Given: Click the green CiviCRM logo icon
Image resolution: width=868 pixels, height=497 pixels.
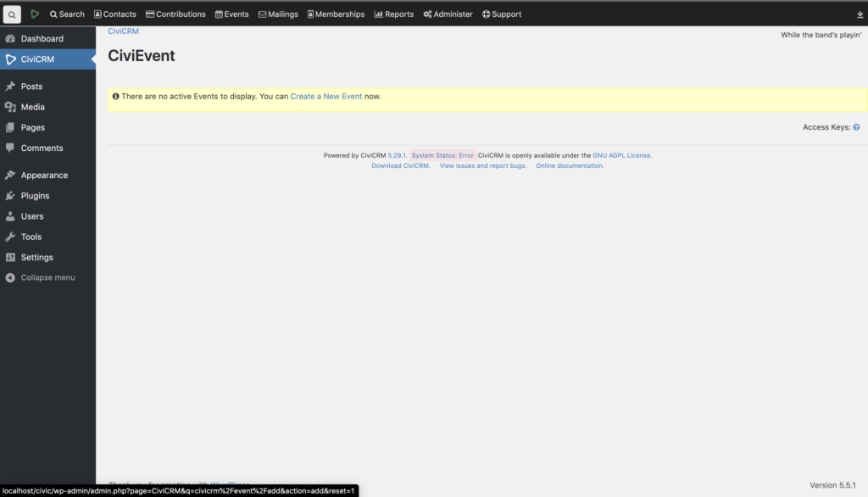Looking at the screenshot, I should pos(35,14).
